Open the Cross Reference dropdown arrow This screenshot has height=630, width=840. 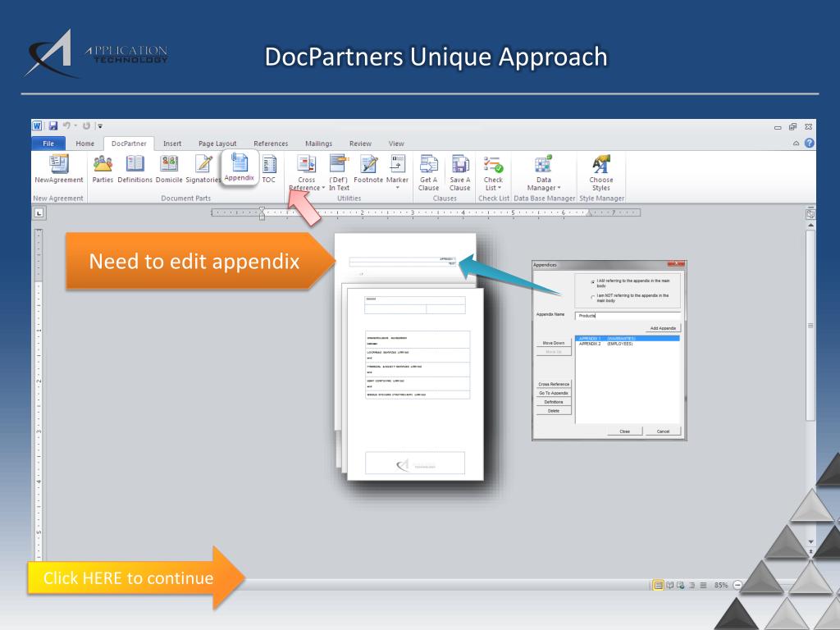tap(323, 188)
